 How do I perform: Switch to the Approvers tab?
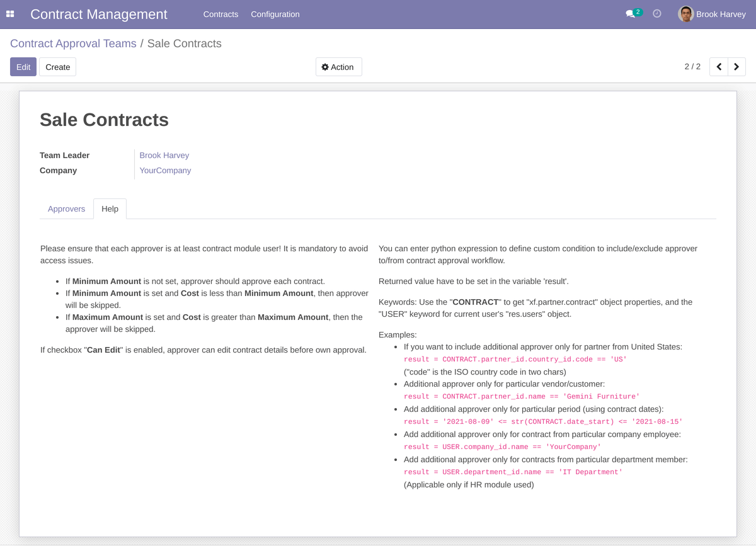click(66, 209)
